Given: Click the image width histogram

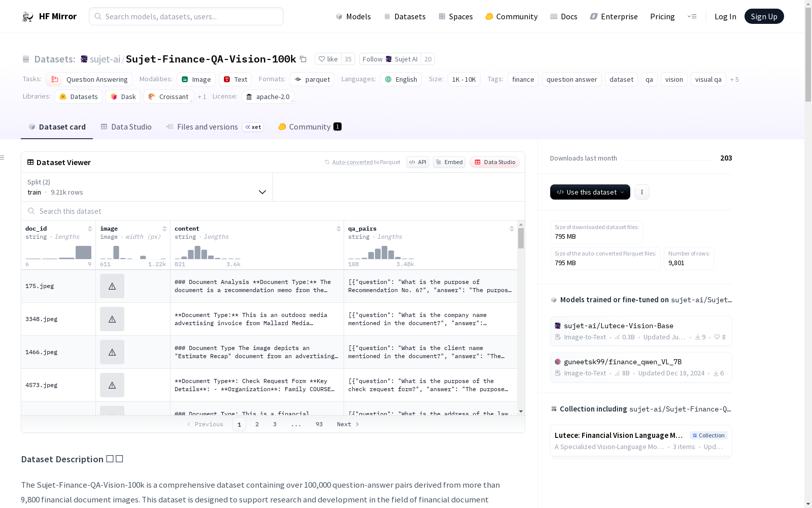Looking at the screenshot, I should [x=133, y=252].
